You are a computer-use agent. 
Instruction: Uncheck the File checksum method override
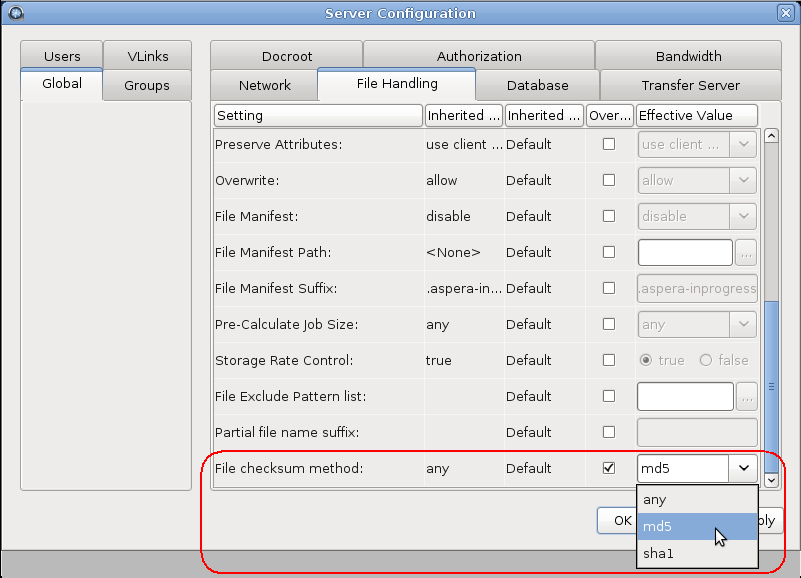coord(609,468)
